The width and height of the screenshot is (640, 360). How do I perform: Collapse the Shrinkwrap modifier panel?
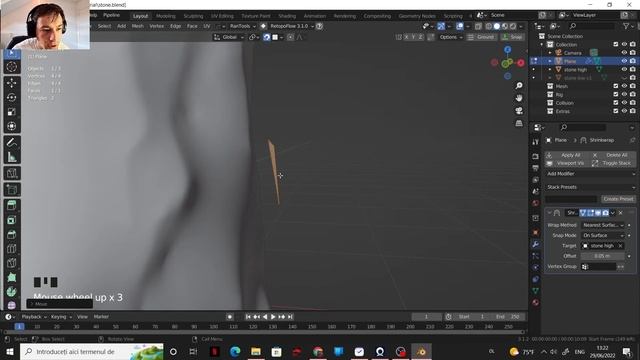pos(549,213)
